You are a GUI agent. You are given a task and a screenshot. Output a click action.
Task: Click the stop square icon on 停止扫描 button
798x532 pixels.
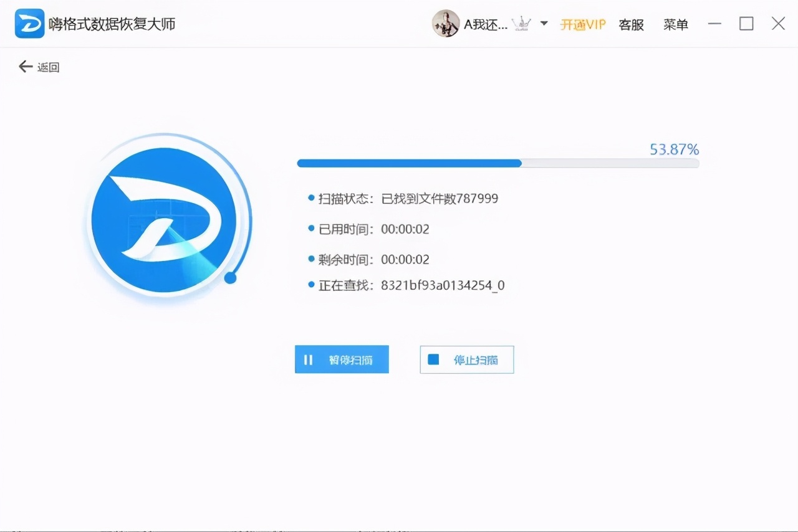[433, 359]
